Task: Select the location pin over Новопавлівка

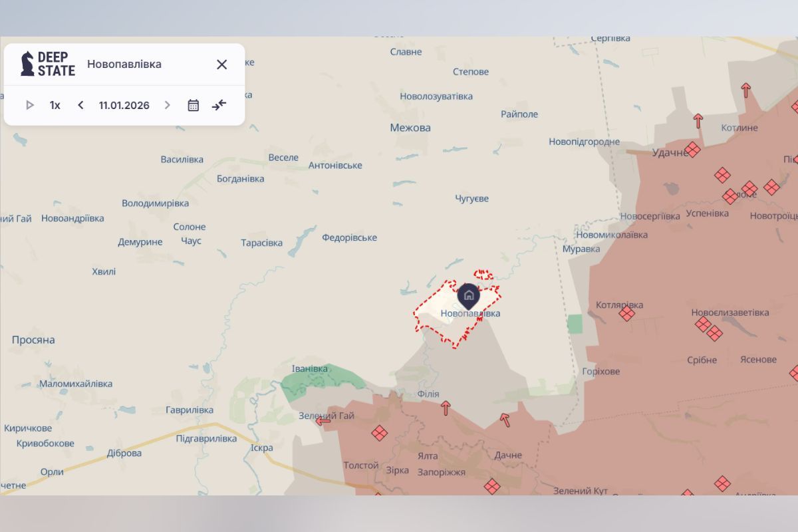Action: point(468,295)
